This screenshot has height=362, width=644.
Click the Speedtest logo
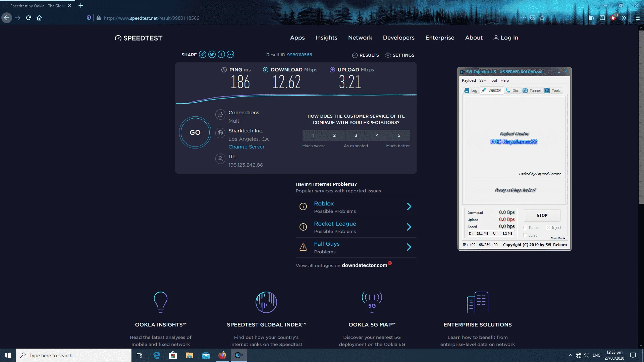click(x=138, y=38)
